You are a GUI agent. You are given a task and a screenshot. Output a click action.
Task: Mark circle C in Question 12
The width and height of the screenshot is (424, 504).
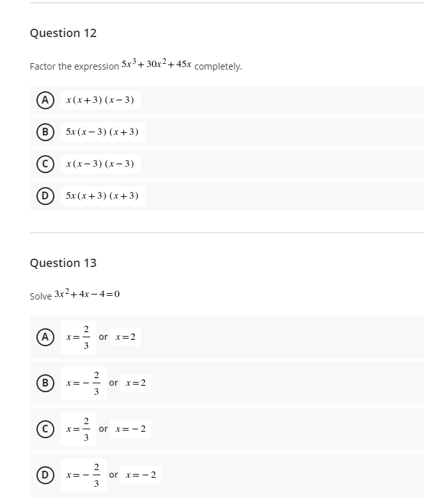point(45,164)
